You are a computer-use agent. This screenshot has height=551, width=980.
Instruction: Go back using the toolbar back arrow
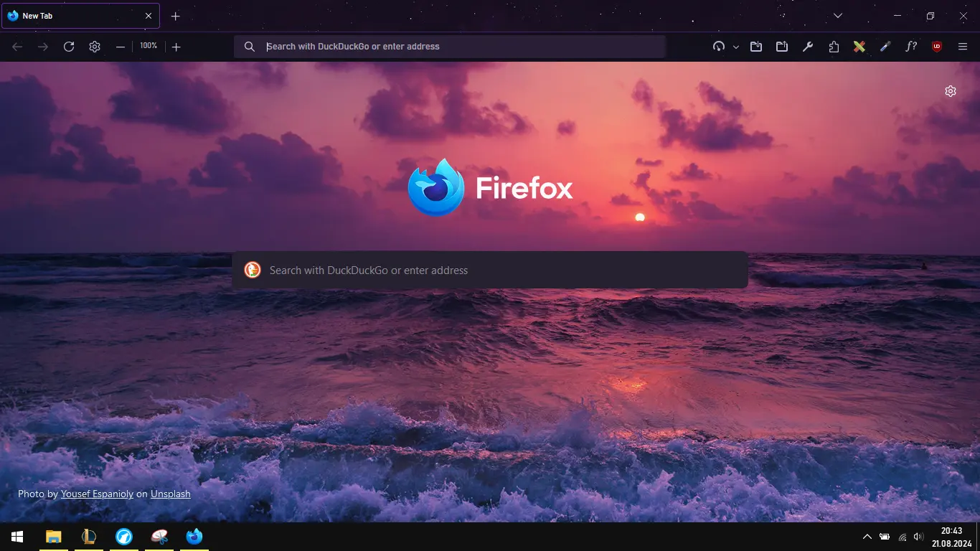click(17, 47)
